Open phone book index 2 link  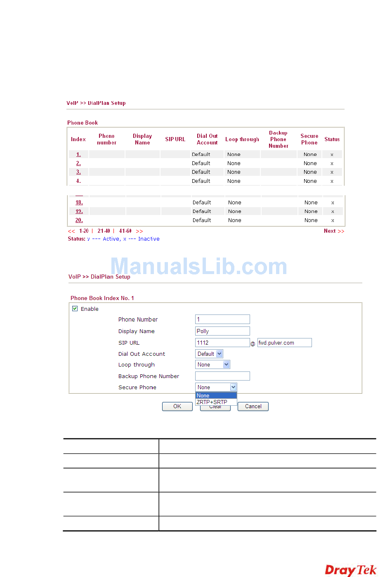point(78,163)
